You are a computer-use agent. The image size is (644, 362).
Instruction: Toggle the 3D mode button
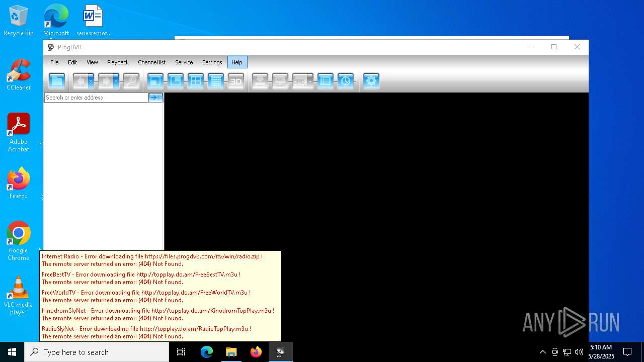click(x=236, y=81)
